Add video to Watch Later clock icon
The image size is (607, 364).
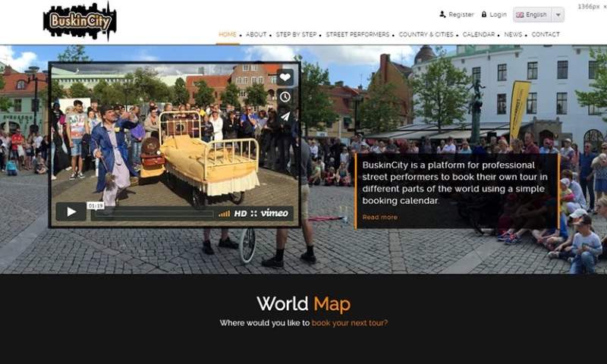pos(285,96)
